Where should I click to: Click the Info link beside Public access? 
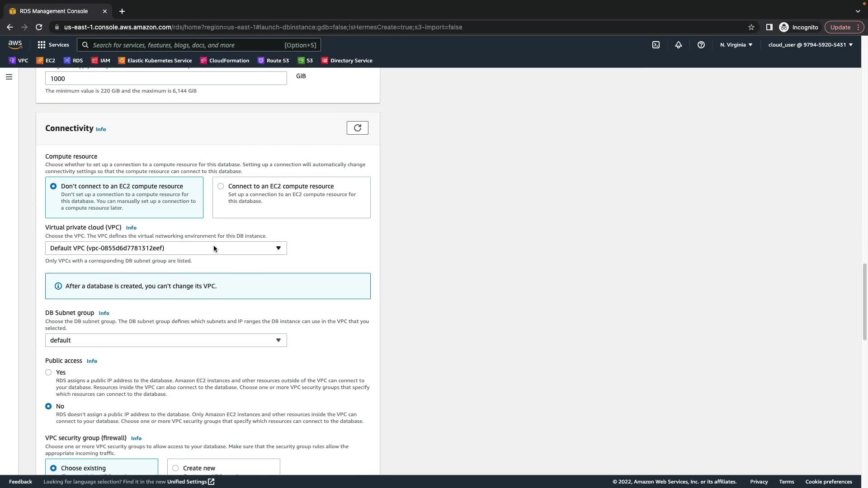coord(92,361)
